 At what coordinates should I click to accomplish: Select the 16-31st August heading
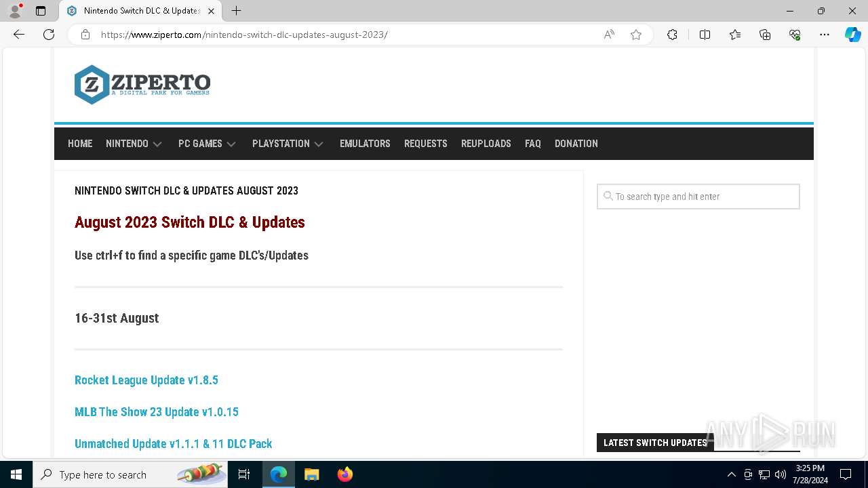pos(117,318)
